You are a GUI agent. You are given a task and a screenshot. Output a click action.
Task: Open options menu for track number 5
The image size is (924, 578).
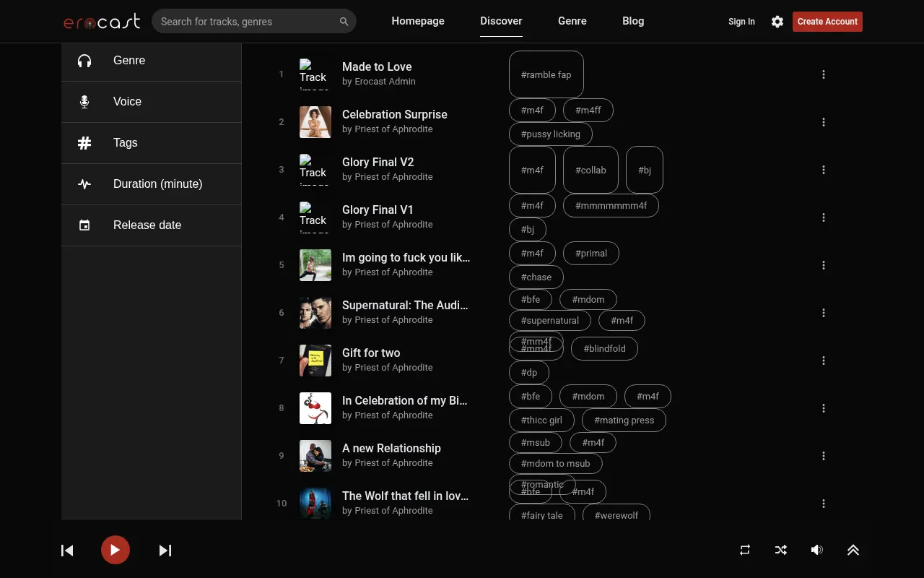click(824, 265)
